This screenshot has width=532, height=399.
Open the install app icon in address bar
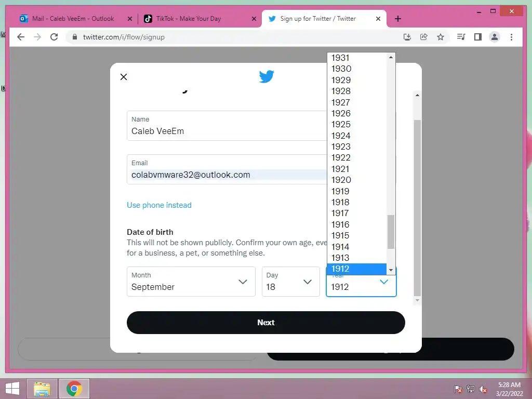[x=407, y=37]
